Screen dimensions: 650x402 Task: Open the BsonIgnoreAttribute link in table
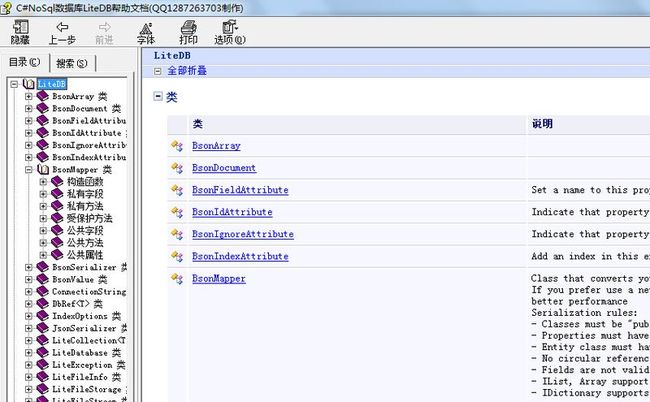point(243,234)
